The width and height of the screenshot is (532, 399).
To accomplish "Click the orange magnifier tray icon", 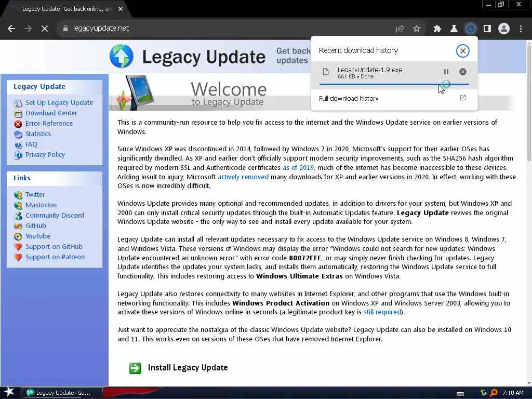I will 494,393.
